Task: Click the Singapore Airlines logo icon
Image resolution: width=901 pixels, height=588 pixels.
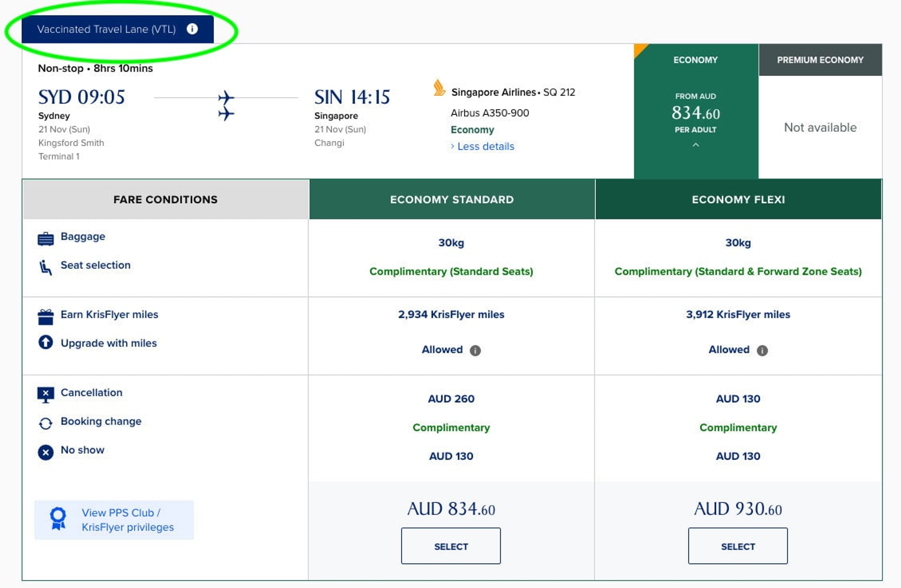Action: 439,88
